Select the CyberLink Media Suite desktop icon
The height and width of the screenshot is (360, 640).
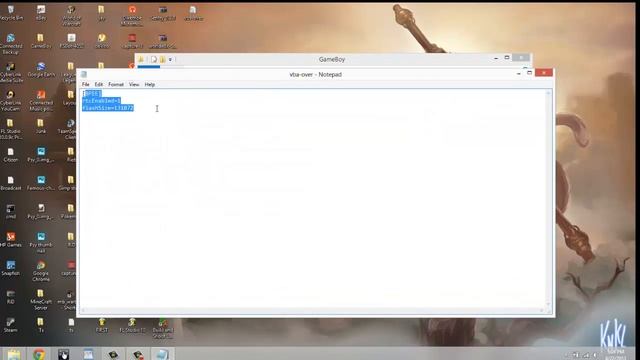click(x=11, y=72)
